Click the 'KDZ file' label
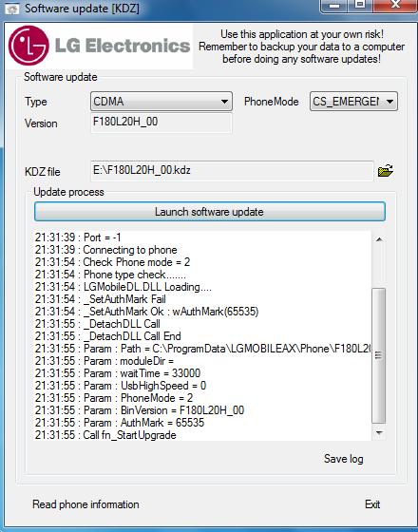 coord(43,172)
